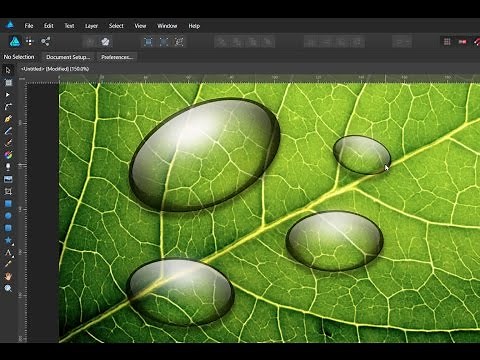
Task: Click the largest water drop on canvas
Action: coord(204,154)
